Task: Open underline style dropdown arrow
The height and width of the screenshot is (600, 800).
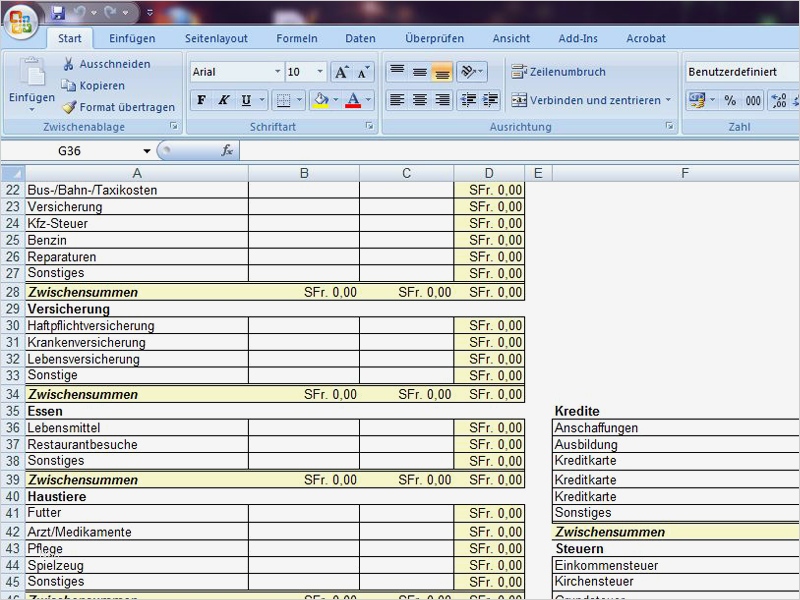Action: (262, 100)
